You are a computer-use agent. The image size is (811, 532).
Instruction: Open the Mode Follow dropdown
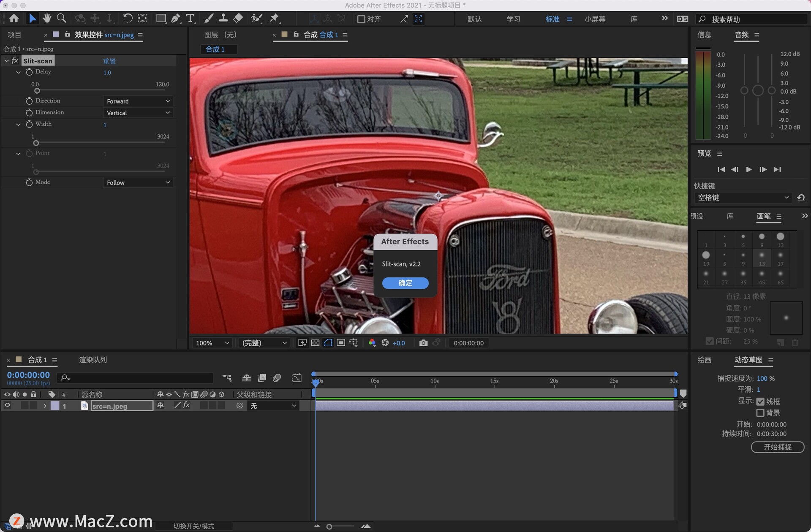click(x=138, y=182)
